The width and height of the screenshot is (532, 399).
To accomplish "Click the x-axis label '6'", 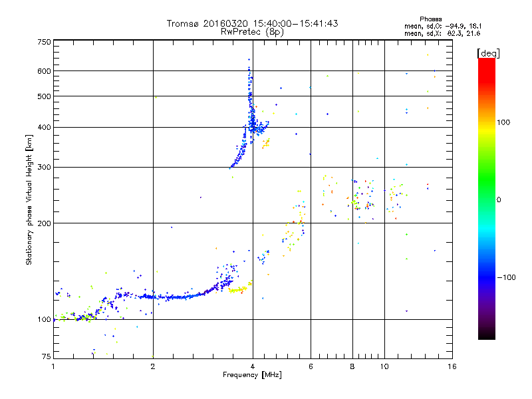I will (x=311, y=366).
